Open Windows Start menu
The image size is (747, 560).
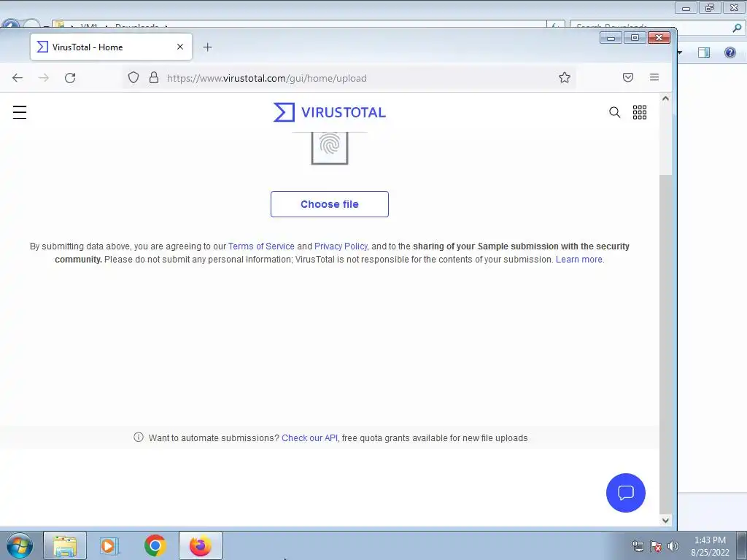[x=20, y=545]
